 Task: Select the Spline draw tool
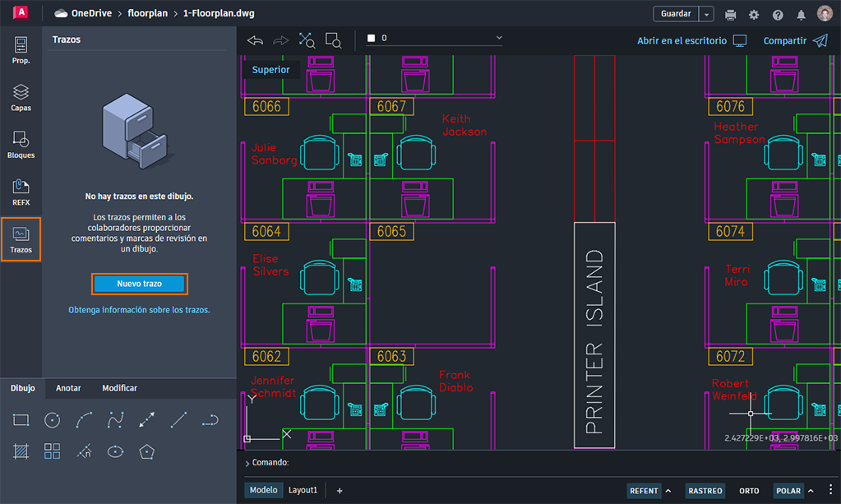[x=115, y=420]
